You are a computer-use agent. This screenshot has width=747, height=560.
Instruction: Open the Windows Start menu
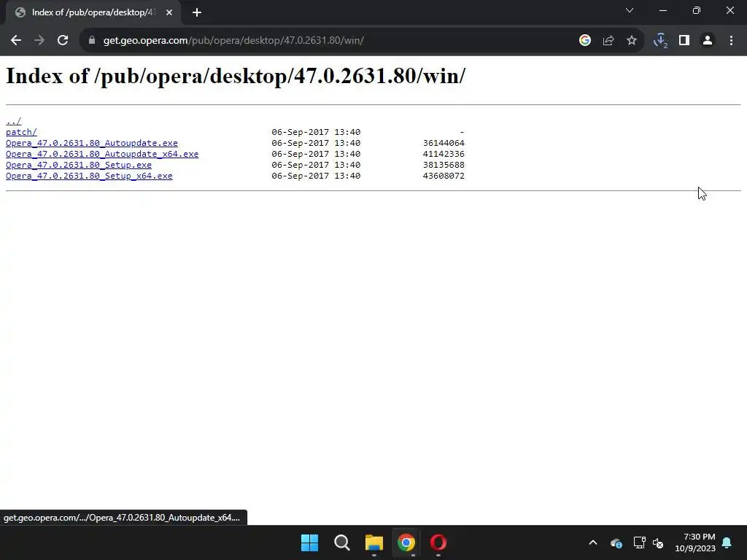(309, 542)
